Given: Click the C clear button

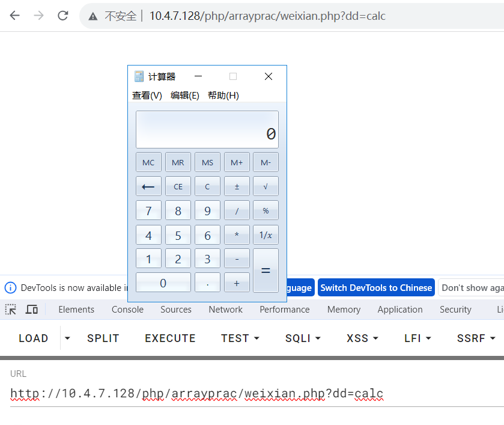Looking at the screenshot, I should (207, 186).
